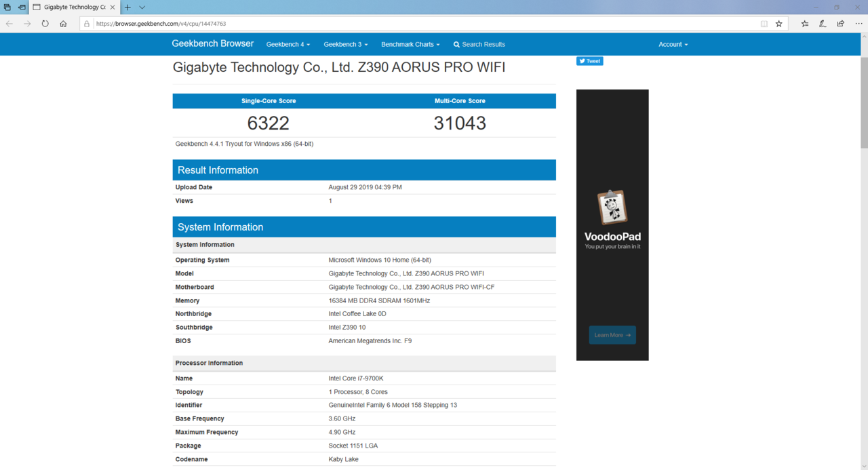Select 1 Processor, 8 Cores text
The image size is (868, 470).
[x=358, y=392]
